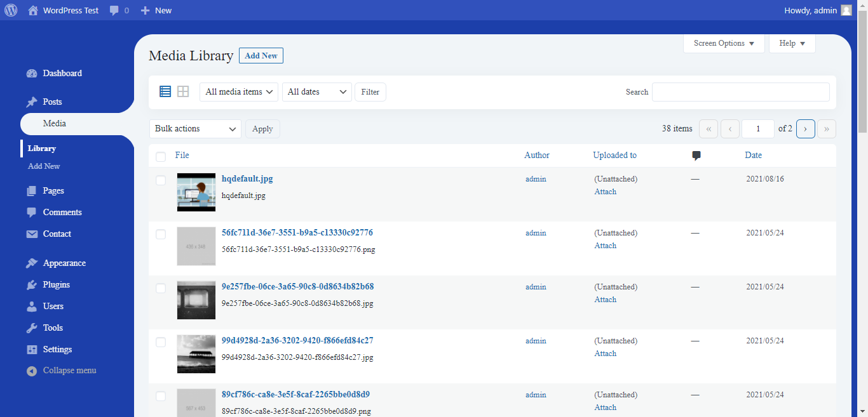Viewport: 868px width, 417px height.
Task: Expand the Screen Options panel
Action: click(724, 43)
